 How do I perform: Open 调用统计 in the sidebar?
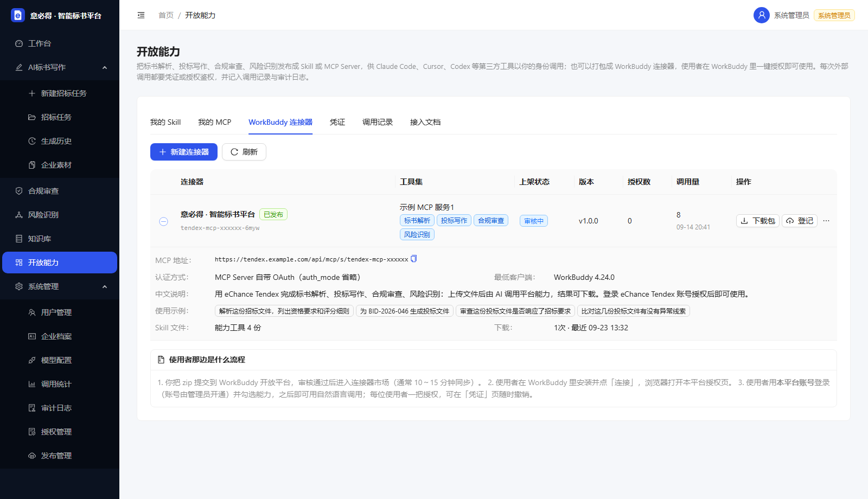tap(60, 384)
